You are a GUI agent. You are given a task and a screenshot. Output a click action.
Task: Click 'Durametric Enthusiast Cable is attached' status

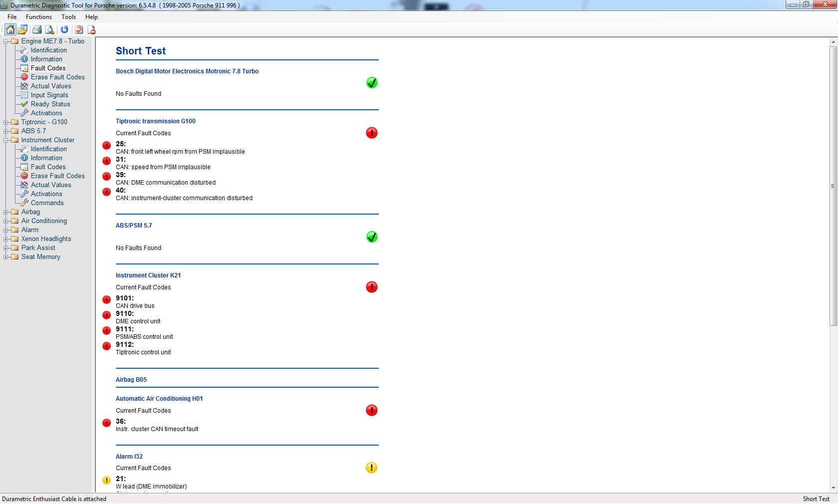tap(54, 499)
